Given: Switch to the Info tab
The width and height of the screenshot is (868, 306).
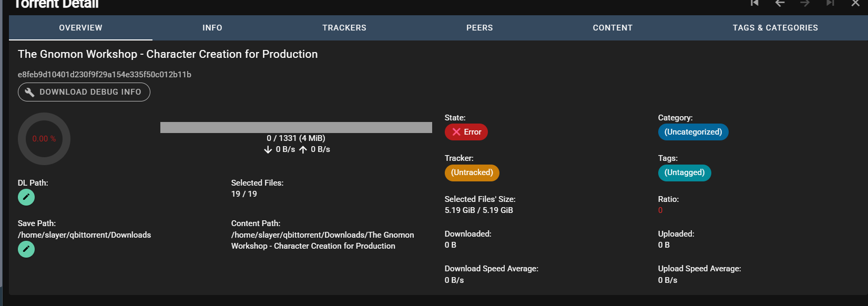Looking at the screenshot, I should coord(212,28).
